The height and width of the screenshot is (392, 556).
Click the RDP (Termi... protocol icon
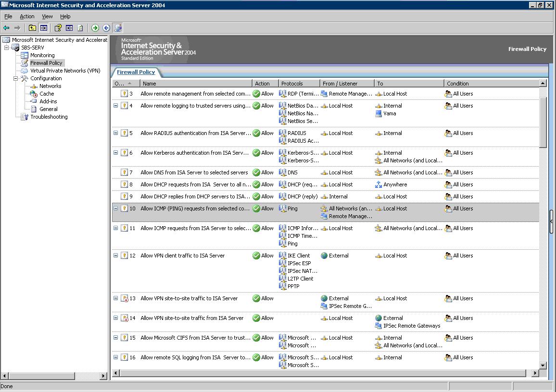(282, 94)
